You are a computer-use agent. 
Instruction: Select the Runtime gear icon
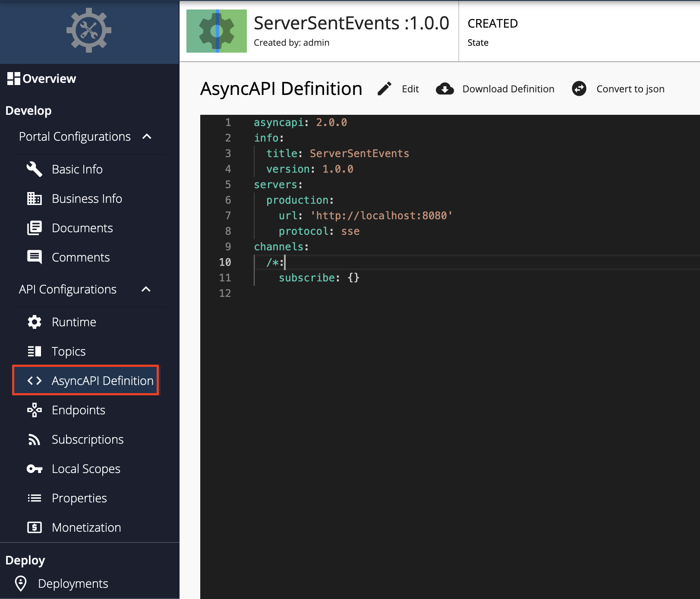click(x=34, y=322)
